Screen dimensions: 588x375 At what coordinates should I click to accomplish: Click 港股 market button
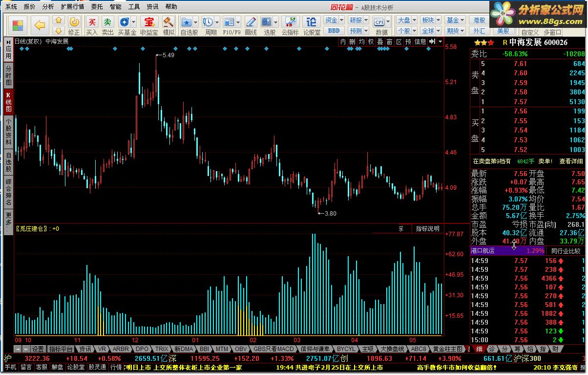[x=480, y=20]
